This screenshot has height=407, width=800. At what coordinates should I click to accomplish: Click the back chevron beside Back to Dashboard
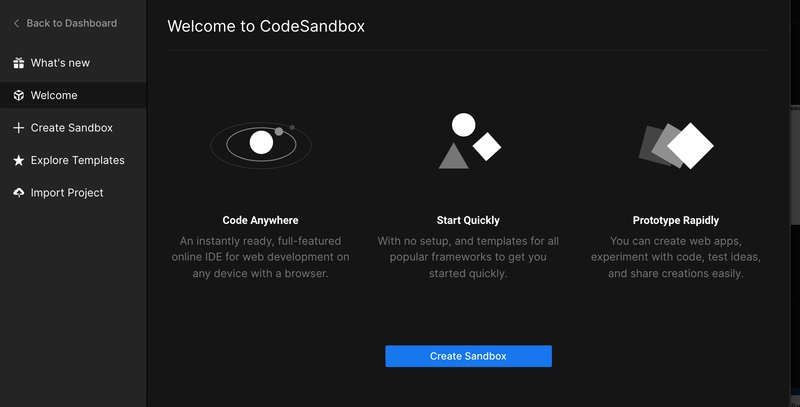[16, 23]
